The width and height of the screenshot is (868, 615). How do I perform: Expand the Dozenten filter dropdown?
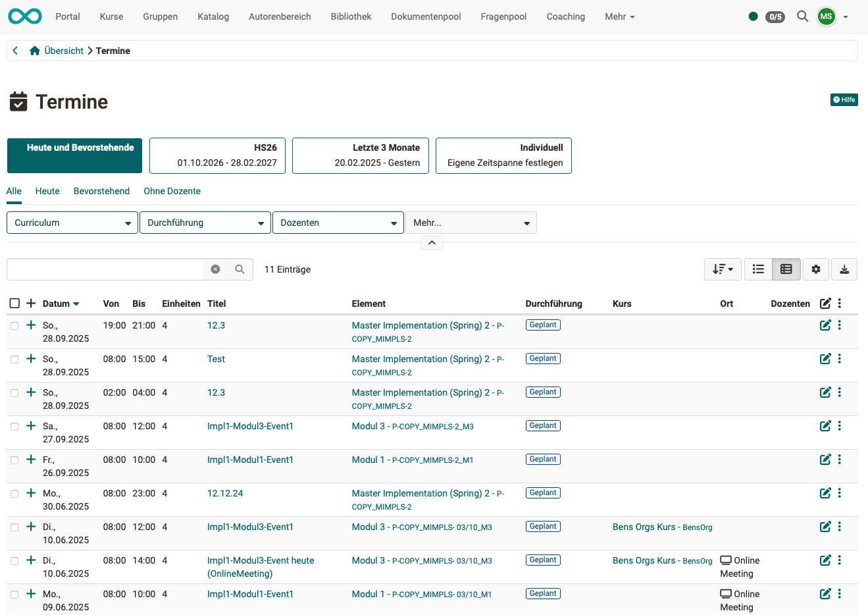click(x=338, y=223)
